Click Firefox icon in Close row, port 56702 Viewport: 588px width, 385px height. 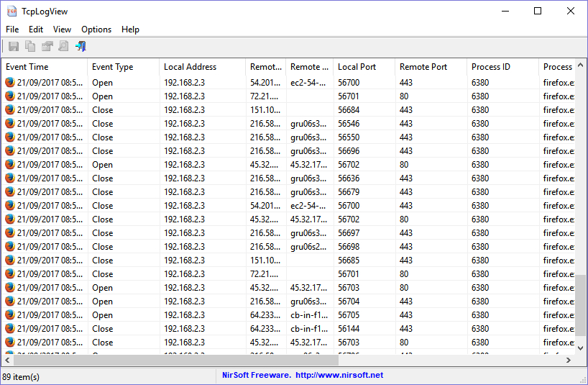point(10,219)
